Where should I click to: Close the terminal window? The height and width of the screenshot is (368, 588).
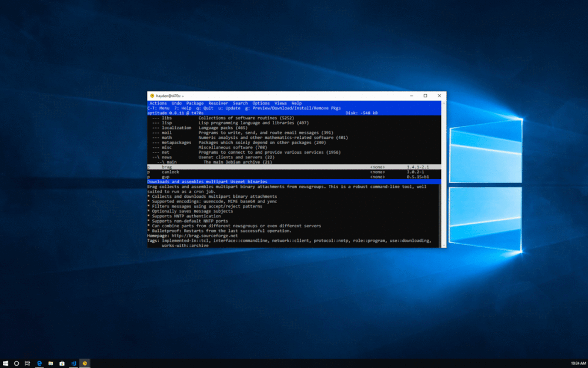(439, 96)
